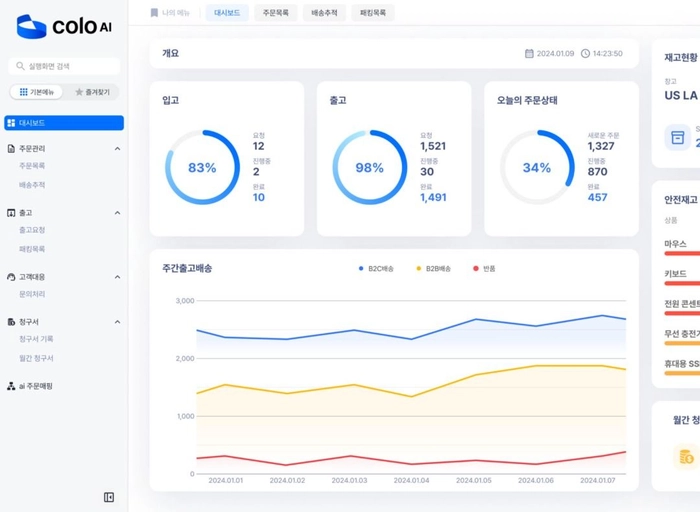Click the warehouse box icon in 재고현황
Viewport: 700px width, 512px height.
pyautogui.click(x=678, y=137)
